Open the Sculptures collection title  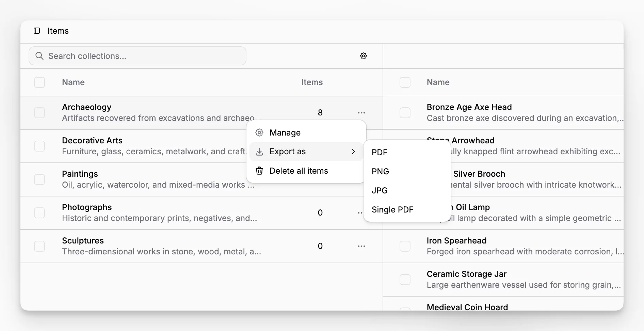pyautogui.click(x=83, y=240)
